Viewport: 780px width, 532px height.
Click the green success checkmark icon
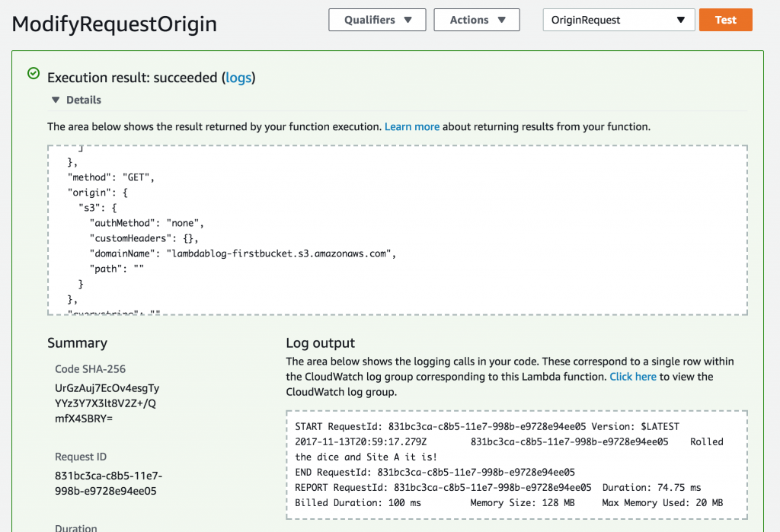point(33,74)
